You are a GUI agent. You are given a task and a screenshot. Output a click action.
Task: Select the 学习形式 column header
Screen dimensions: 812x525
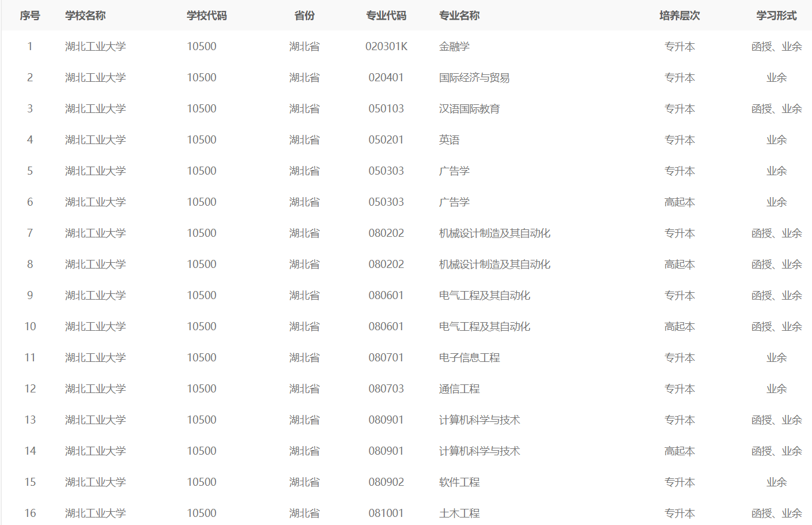coord(776,16)
